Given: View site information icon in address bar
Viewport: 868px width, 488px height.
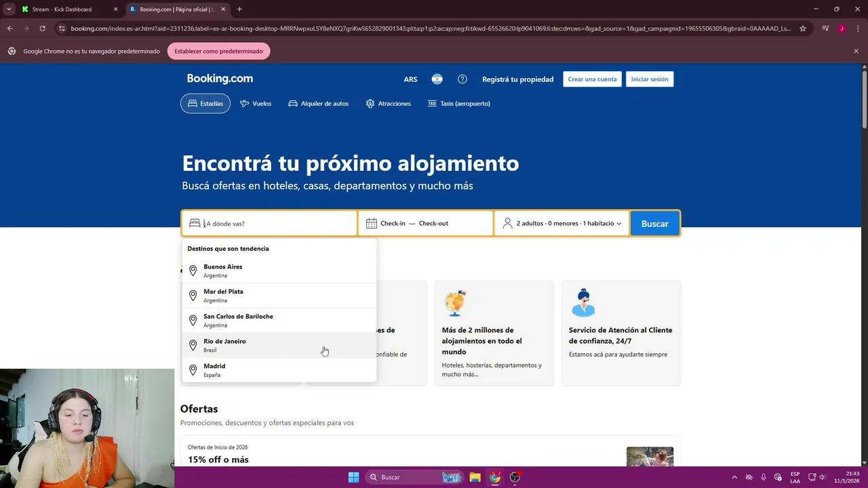Looking at the screenshot, I should [x=62, y=28].
